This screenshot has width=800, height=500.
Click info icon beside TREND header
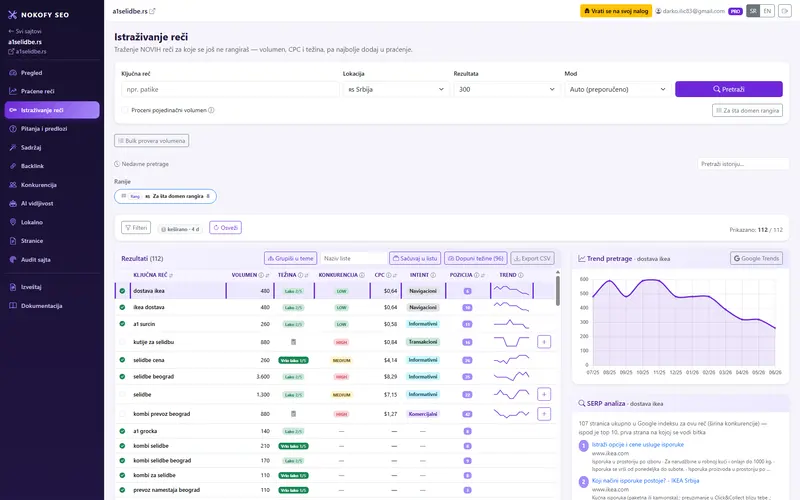pos(520,275)
